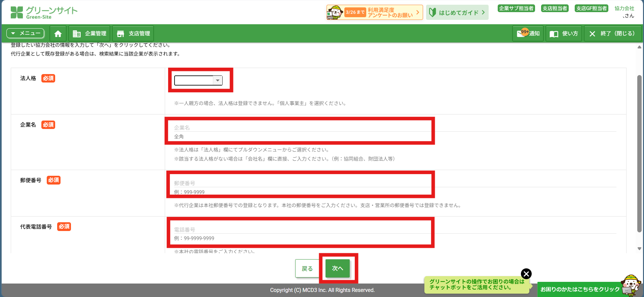Click the home icon in the navigation bar
644x297 pixels.
point(58,34)
